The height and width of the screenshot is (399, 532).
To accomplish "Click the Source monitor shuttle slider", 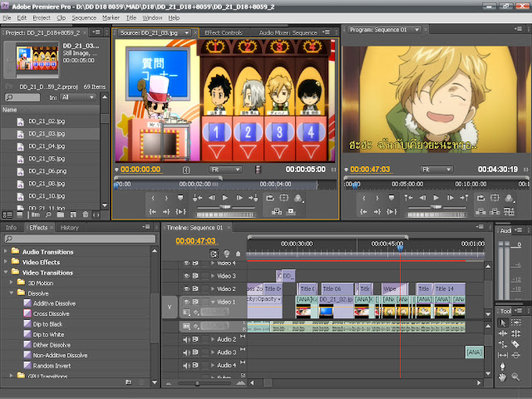I will (x=225, y=207).
